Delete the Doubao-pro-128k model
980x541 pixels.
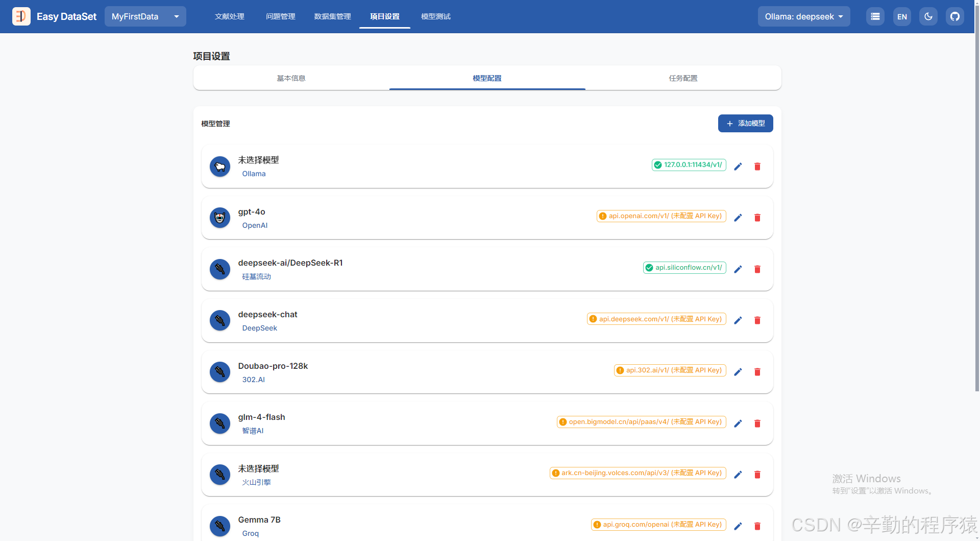[x=757, y=372]
